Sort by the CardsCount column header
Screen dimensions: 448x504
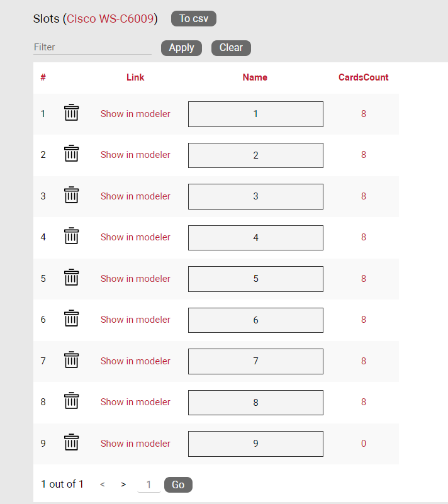click(363, 77)
